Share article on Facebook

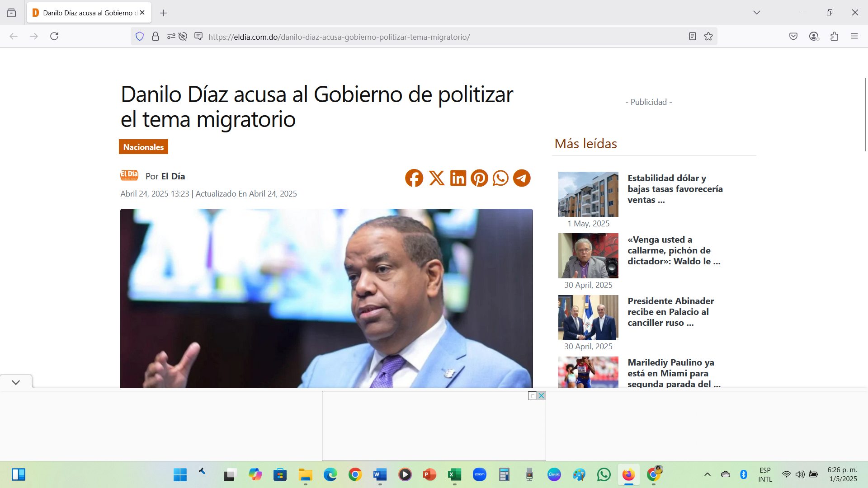(x=414, y=178)
